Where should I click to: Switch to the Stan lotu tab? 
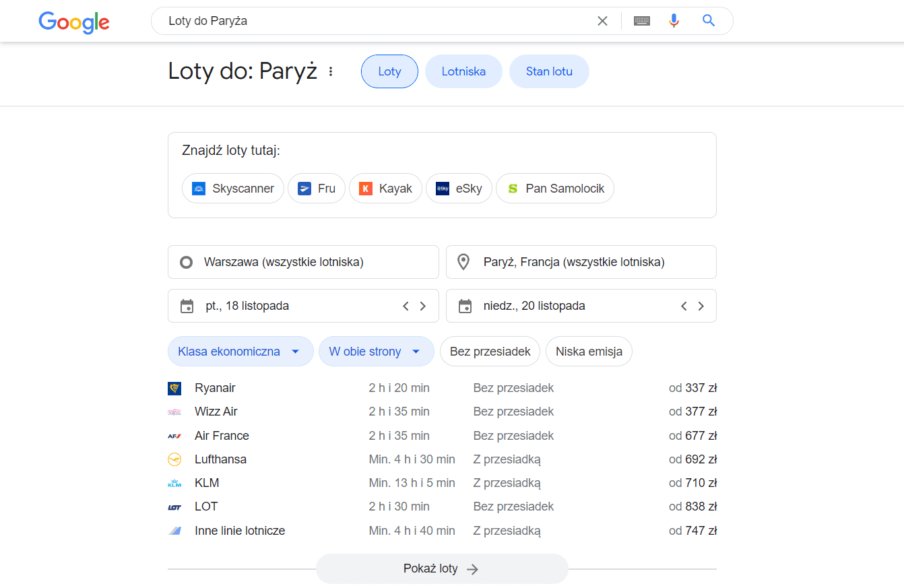[549, 71]
